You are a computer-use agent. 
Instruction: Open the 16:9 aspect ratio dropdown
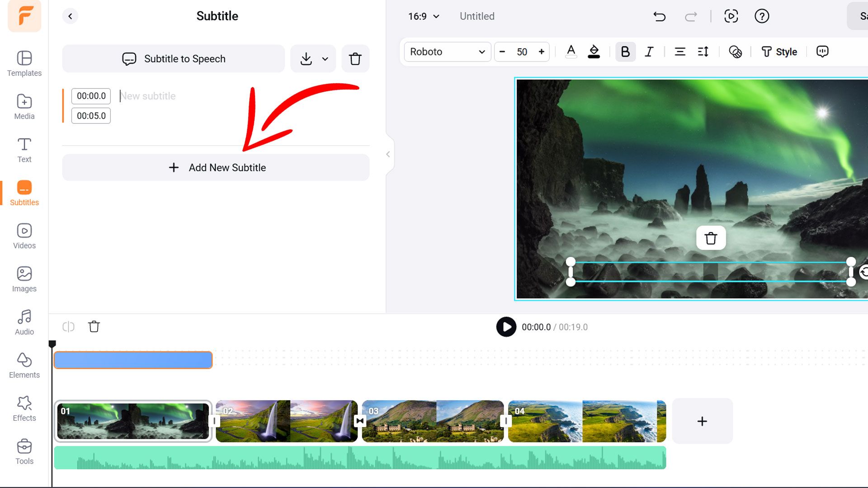(424, 17)
